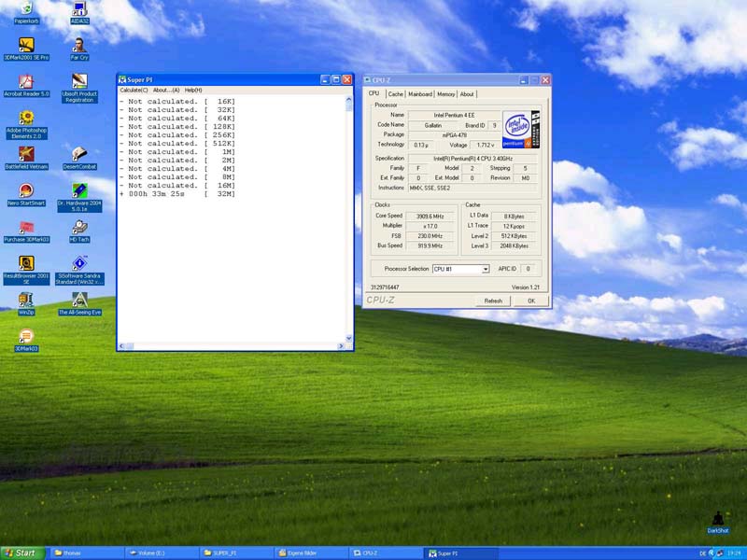The height and width of the screenshot is (560, 747).
Task: Open the Processor Selection CPU #1 dropdown
Action: [460, 269]
